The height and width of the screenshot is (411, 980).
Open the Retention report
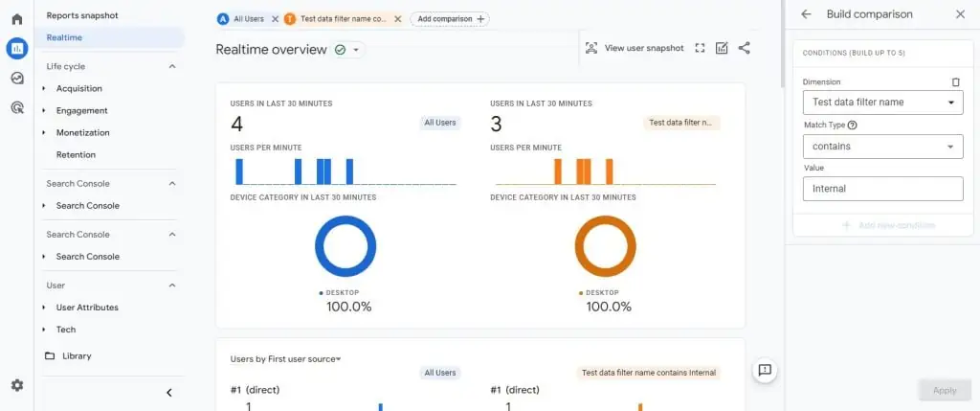pos(76,154)
